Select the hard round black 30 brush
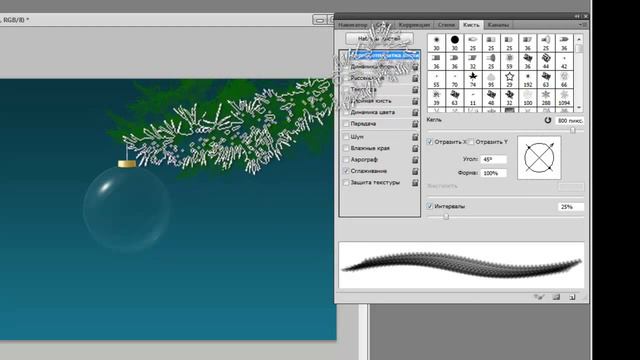This screenshot has width=640, height=360. click(x=455, y=42)
